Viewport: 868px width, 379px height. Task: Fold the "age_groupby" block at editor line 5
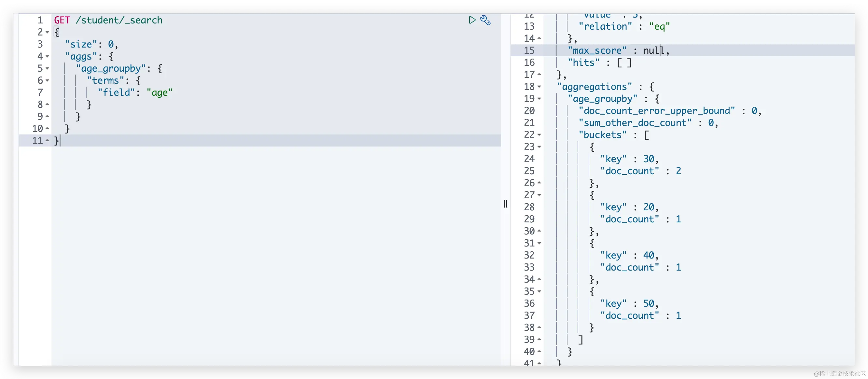pyautogui.click(x=47, y=68)
